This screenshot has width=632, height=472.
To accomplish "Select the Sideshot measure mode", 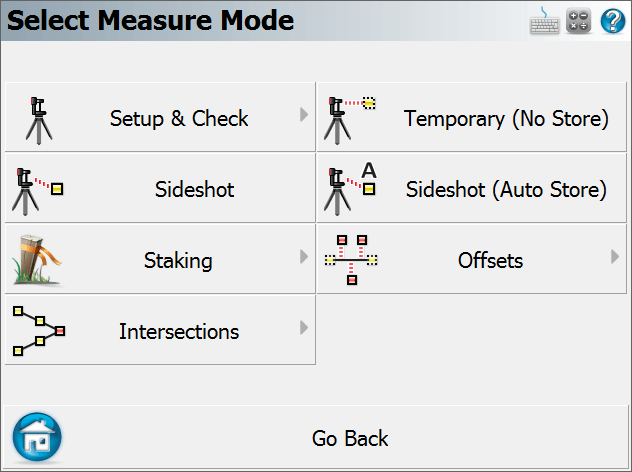I will click(x=160, y=188).
